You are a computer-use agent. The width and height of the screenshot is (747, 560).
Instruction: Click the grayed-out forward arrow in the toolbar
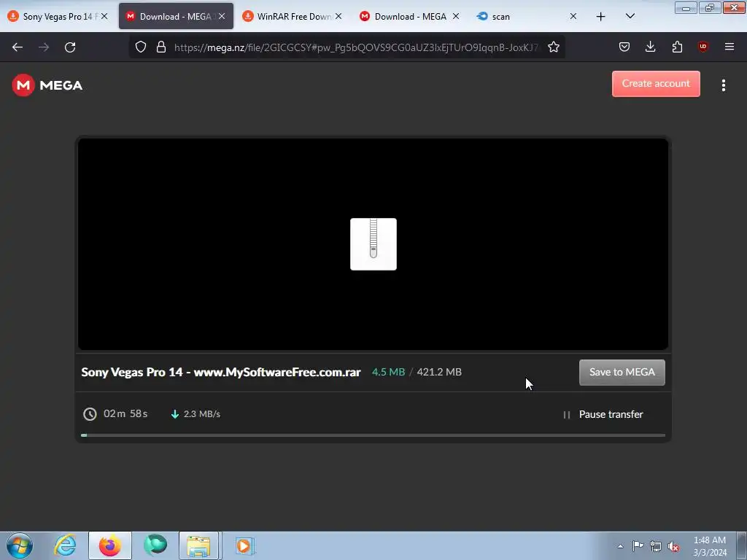click(44, 47)
